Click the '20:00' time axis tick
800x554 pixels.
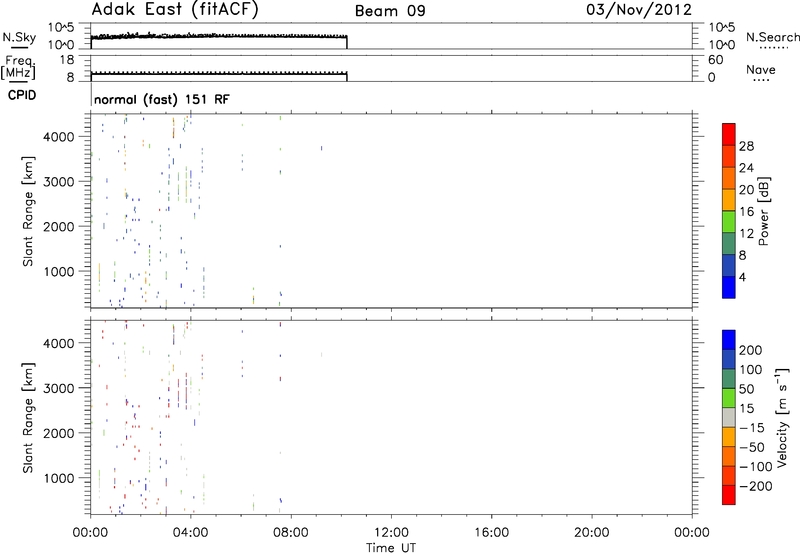[x=592, y=533]
